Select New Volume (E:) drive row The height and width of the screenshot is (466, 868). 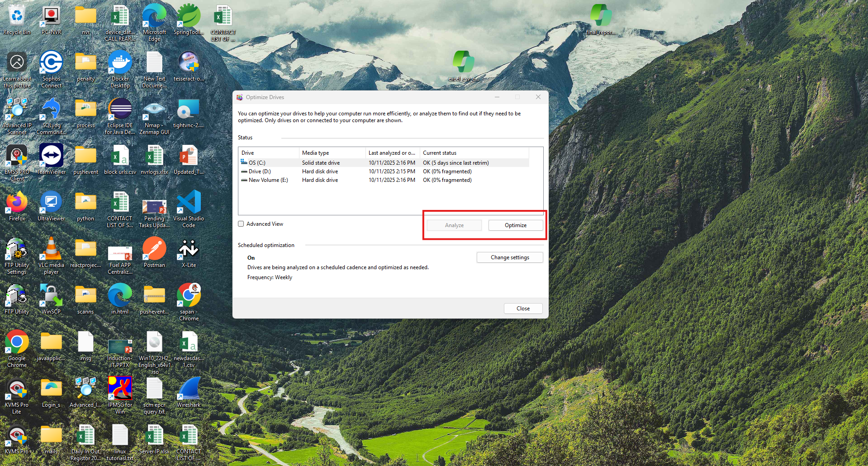click(x=268, y=180)
